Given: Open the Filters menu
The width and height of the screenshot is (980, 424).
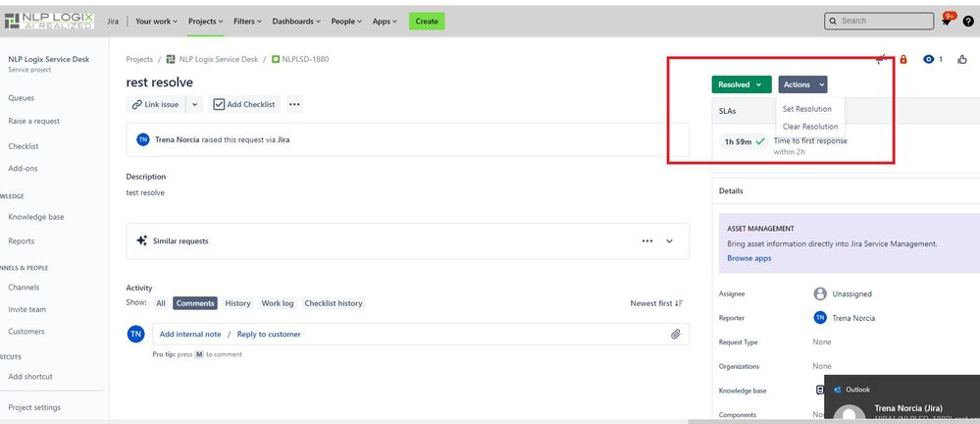Looking at the screenshot, I should (247, 22).
